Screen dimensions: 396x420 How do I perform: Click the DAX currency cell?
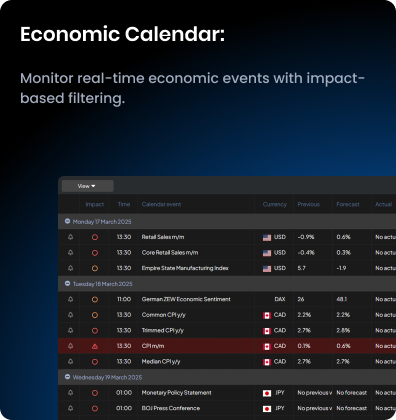point(280,299)
